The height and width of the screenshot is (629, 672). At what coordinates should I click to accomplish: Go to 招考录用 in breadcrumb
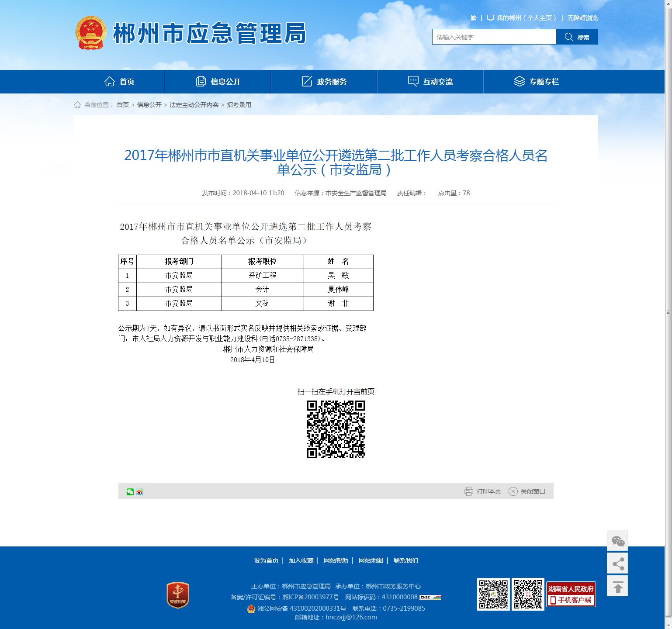239,105
